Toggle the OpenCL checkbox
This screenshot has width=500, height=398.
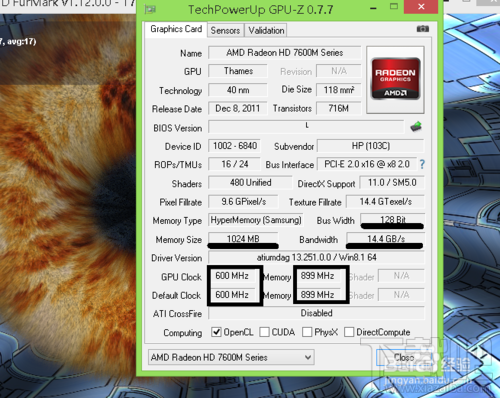pyautogui.click(x=216, y=332)
